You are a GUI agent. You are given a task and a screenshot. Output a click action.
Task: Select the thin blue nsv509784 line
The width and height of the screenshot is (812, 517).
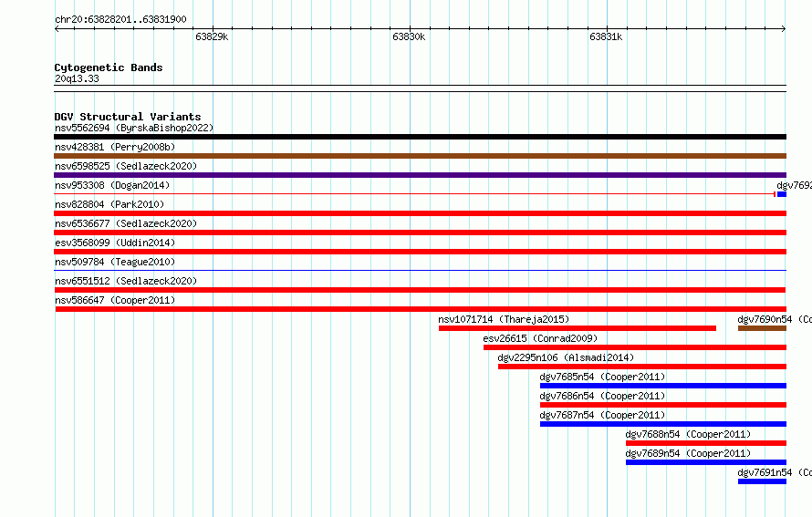point(420,270)
